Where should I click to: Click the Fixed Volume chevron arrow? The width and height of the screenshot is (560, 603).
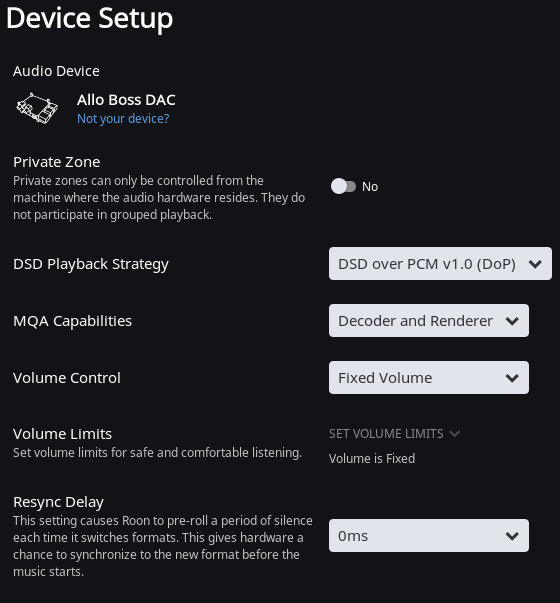[x=512, y=378]
